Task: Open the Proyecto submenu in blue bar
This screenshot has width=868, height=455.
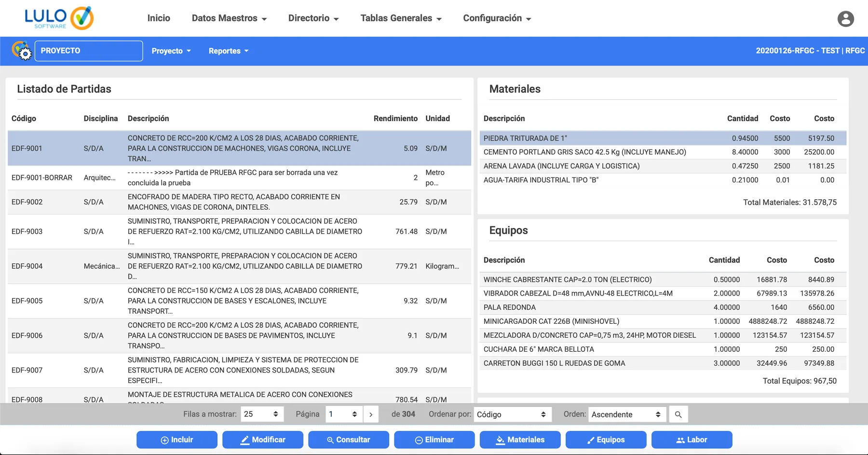Action: coord(171,51)
